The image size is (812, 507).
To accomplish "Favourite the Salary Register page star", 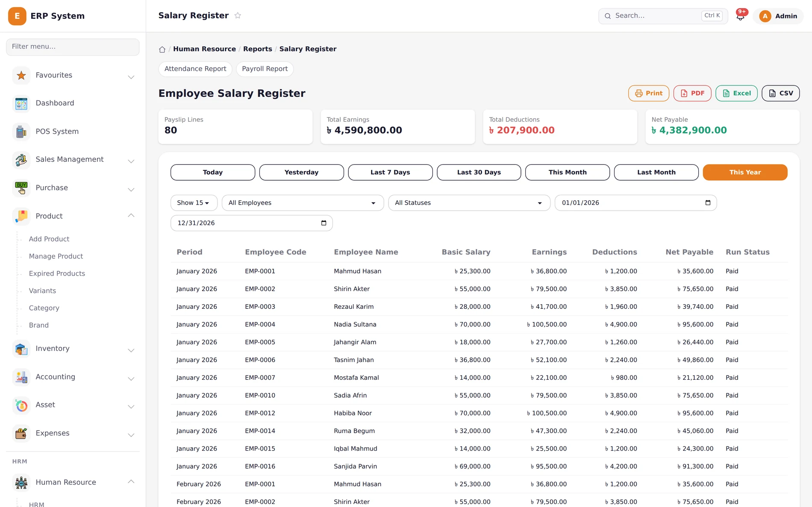I will click(238, 16).
